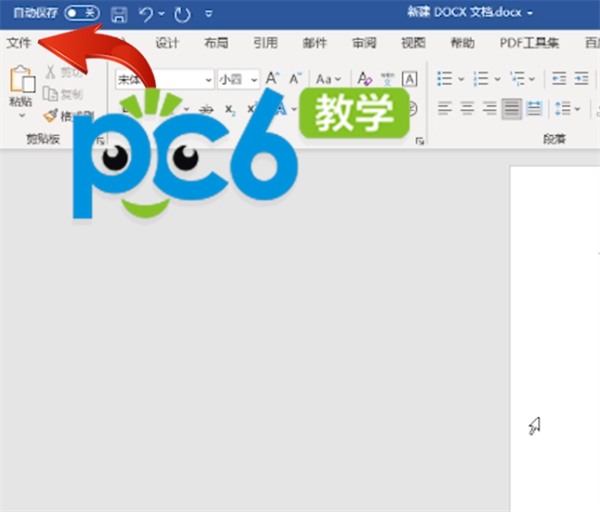Open the 引用 (References) ribbon tab
Viewport: 600px width, 512px height.
click(x=265, y=42)
